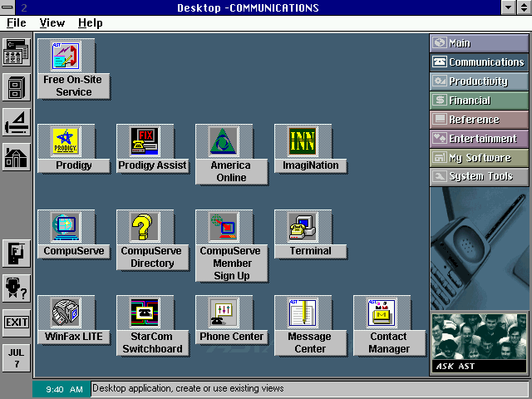
Task: Open CompuServe Directory question mark icon
Action: pyautogui.click(x=145, y=227)
